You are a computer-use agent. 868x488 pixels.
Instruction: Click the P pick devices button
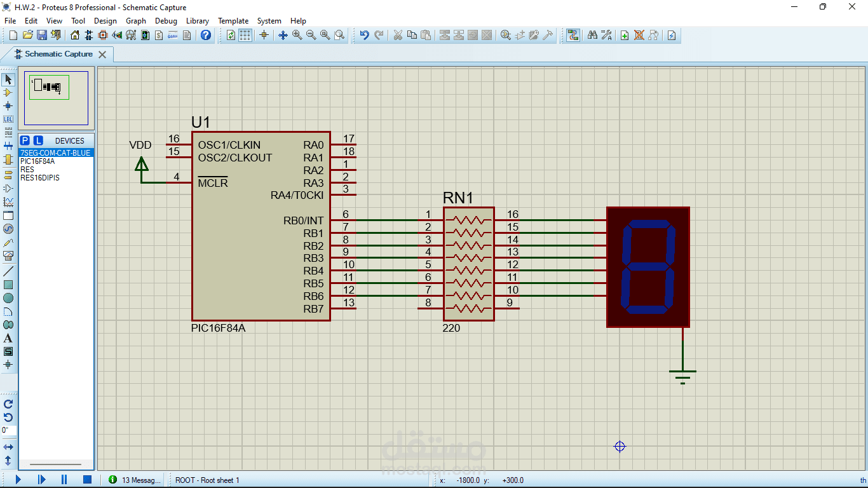click(x=25, y=140)
